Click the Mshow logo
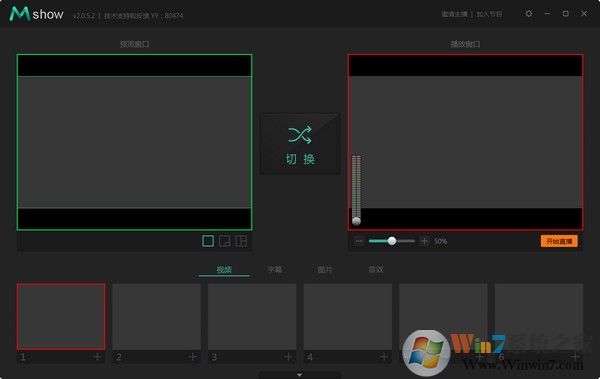The width and height of the screenshot is (600, 379). [37, 14]
